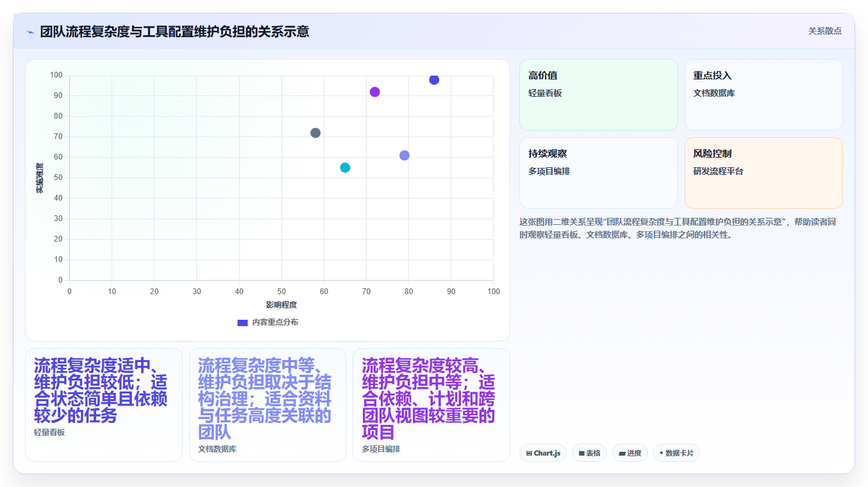Click the sparkle icon in 数据卡片 chip
Viewport: 868px width, 487px height.
pos(661,452)
